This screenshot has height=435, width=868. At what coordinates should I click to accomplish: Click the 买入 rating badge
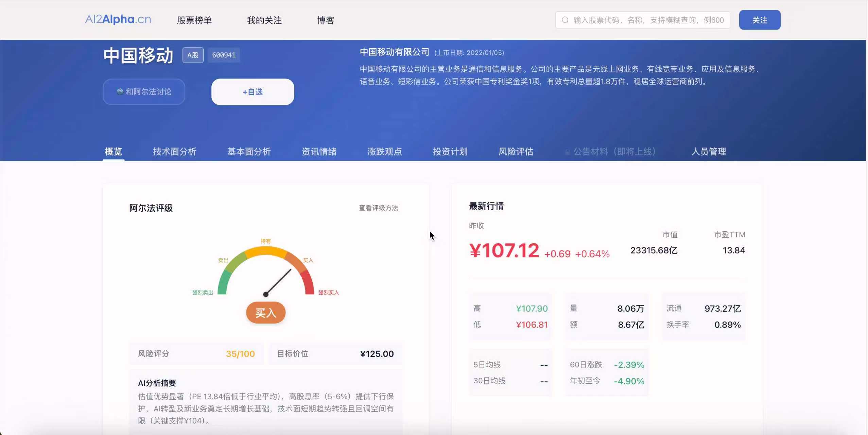(265, 313)
